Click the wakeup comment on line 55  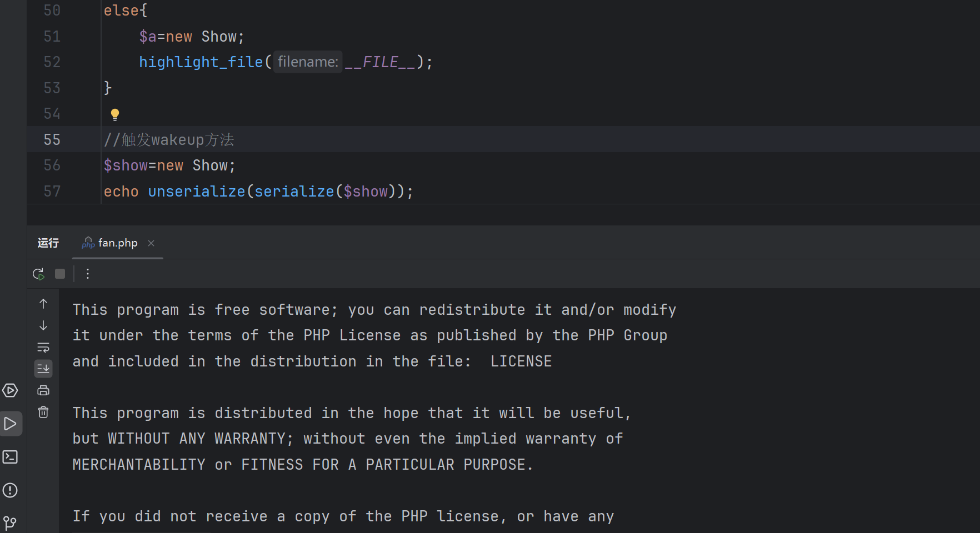pyautogui.click(x=169, y=139)
